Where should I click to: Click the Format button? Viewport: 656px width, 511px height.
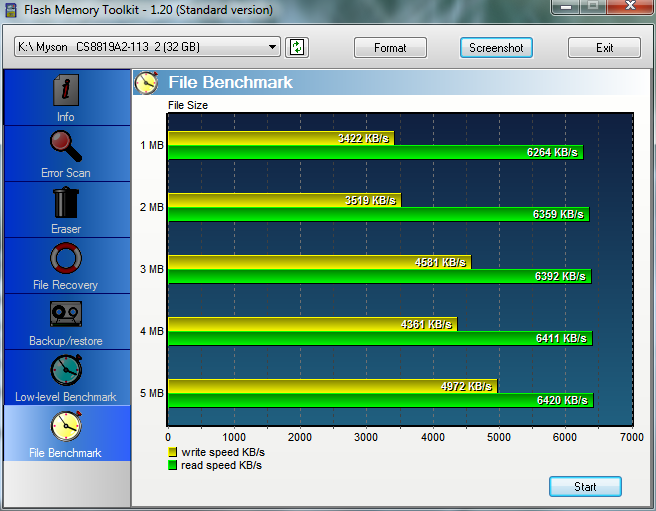[x=390, y=48]
